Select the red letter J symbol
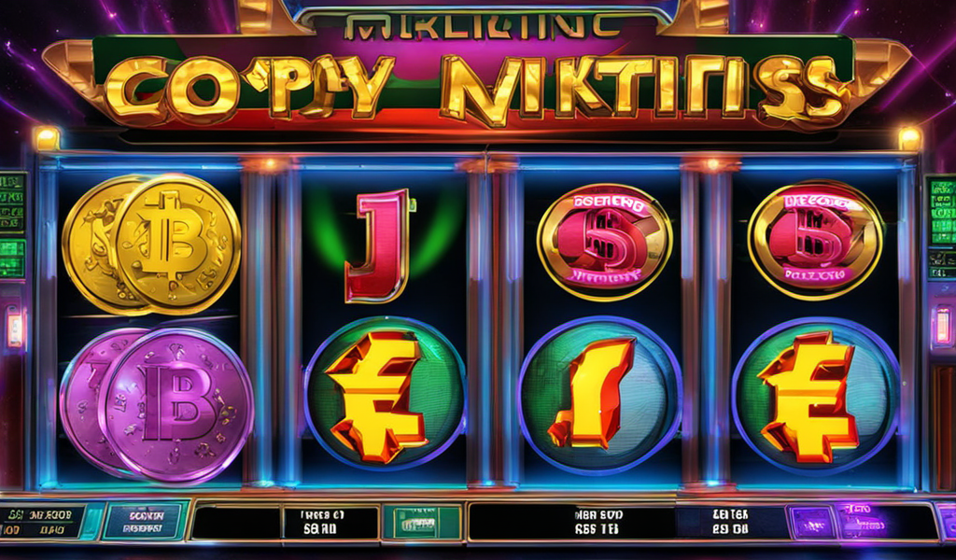This screenshot has width=956, height=560. tap(379, 245)
